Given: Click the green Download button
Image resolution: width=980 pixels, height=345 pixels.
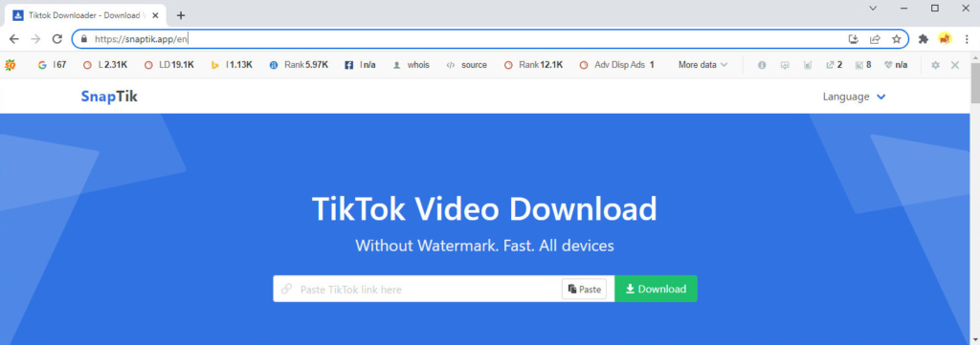Looking at the screenshot, I should [x=657, y=289].
